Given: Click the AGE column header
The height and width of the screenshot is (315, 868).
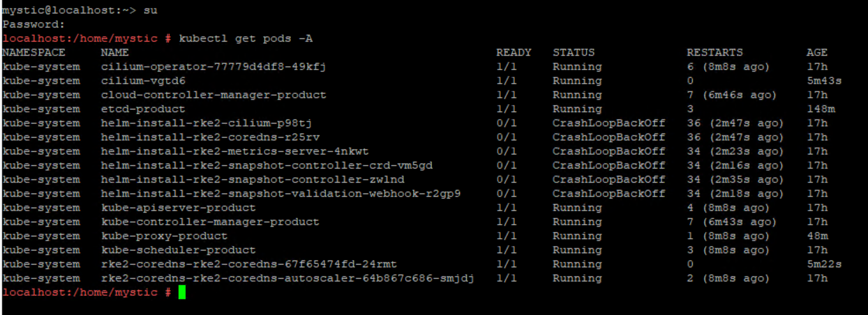Looking at the screenshot, I should coord(817,52).
